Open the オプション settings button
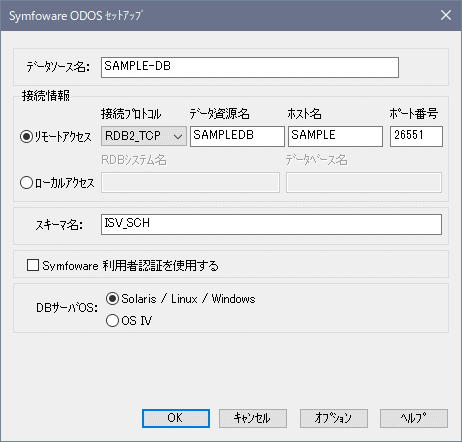Image resolution: width=462 pixels, height=442 pixels. coord(334,418)
